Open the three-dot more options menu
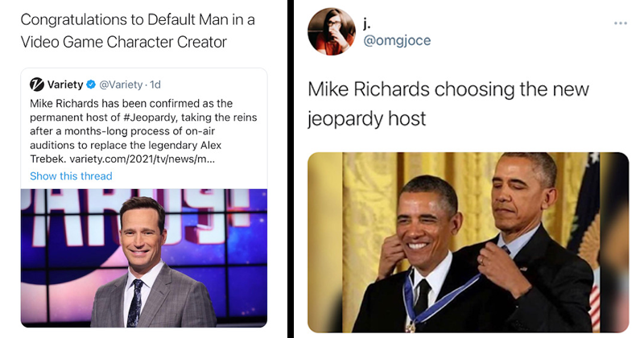Viewport: 644px width, 338px height. [620, 23]
